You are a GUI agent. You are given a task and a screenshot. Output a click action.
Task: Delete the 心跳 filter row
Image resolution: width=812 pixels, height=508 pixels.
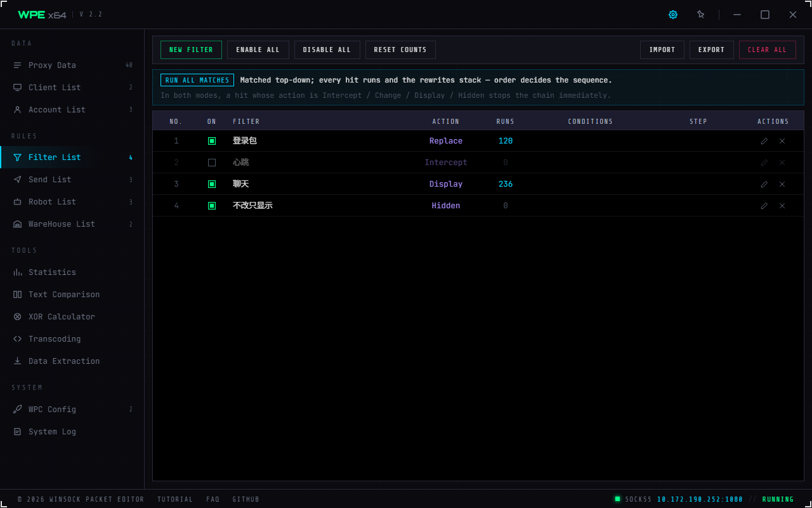tap(782, 163)
